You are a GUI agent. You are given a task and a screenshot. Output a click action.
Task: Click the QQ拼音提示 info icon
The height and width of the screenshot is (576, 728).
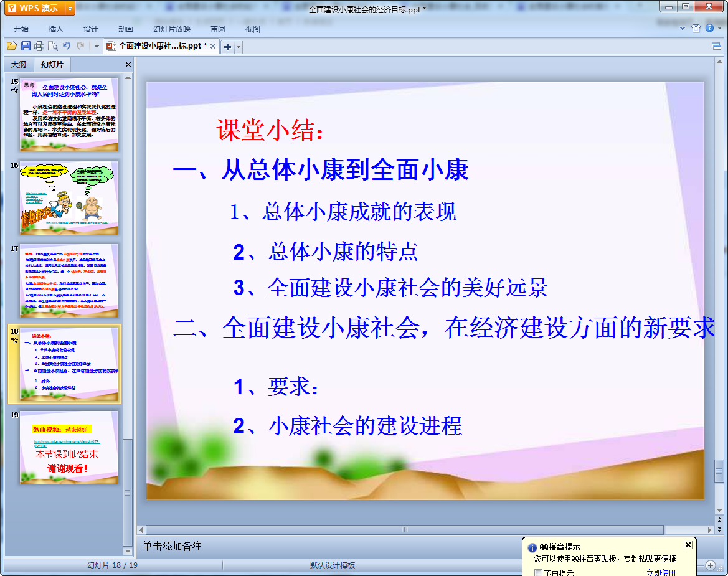[532, 548]
